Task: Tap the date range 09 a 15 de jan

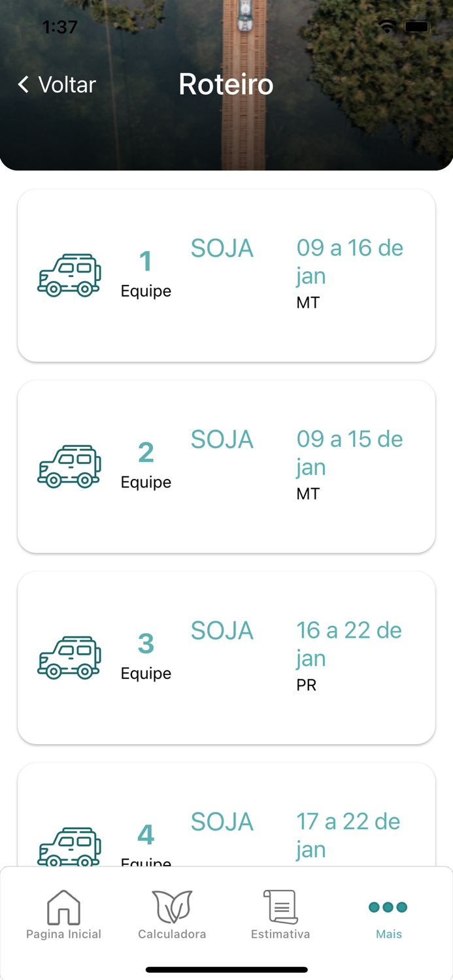Action: [x=349, y=452]
